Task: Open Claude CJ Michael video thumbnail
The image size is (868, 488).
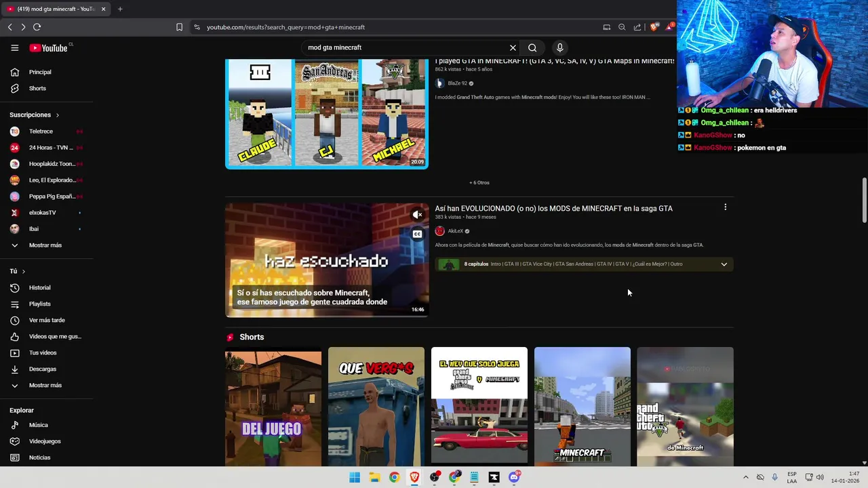Action: (327, 113)
